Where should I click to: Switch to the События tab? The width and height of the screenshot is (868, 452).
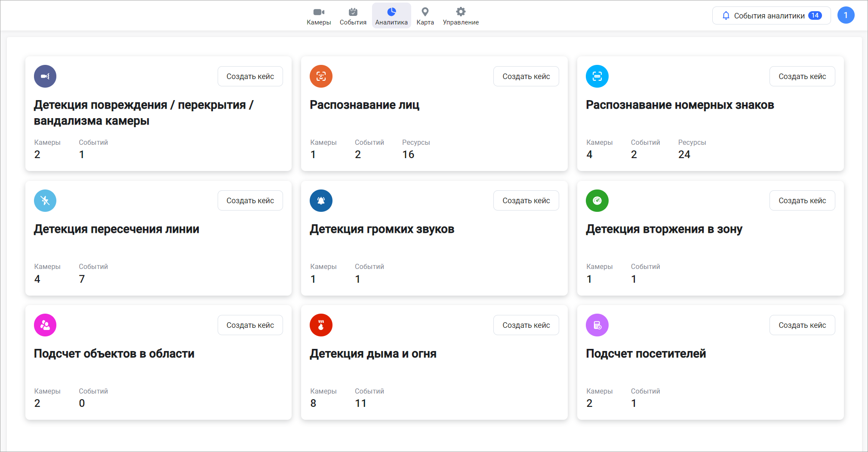point(353,16)
